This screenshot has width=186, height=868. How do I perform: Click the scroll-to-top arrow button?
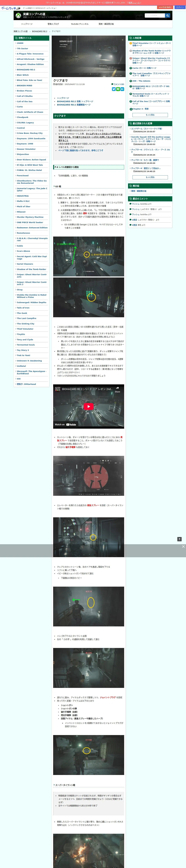[180, 539]
